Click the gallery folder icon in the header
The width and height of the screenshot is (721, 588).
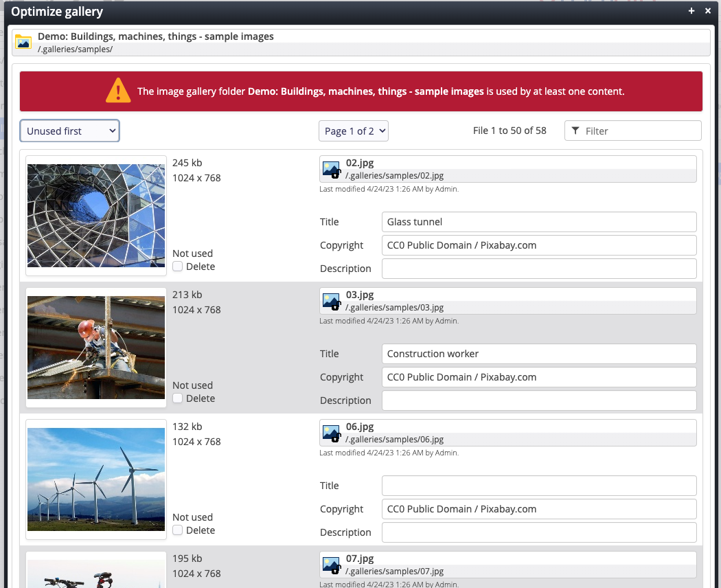(x=23, y=42)
